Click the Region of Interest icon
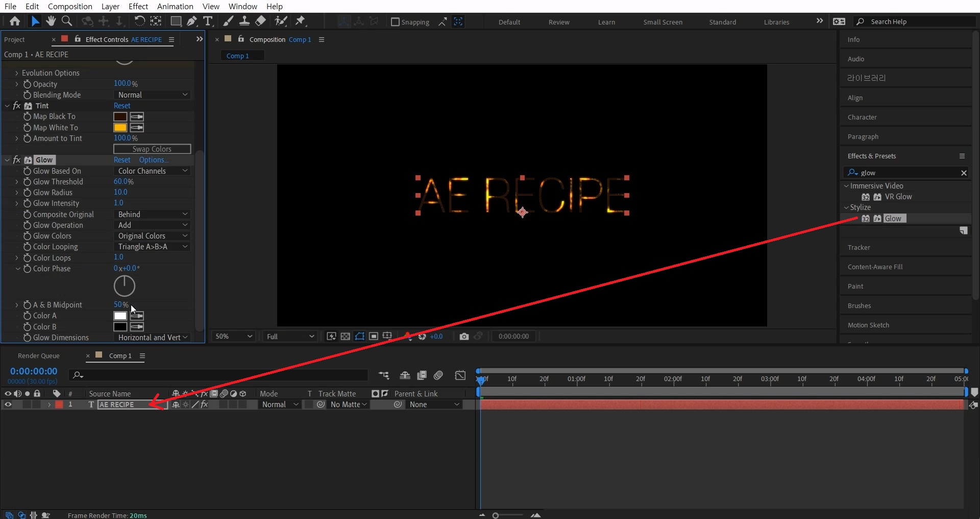Viewport: 980px width, 519px height. tap(374, 336)
